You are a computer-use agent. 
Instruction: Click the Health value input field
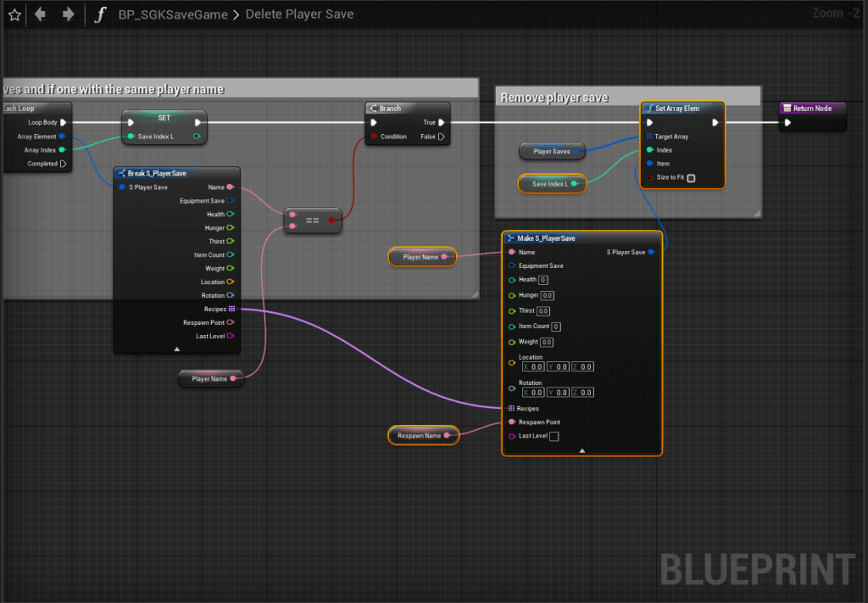click(543, 280)
